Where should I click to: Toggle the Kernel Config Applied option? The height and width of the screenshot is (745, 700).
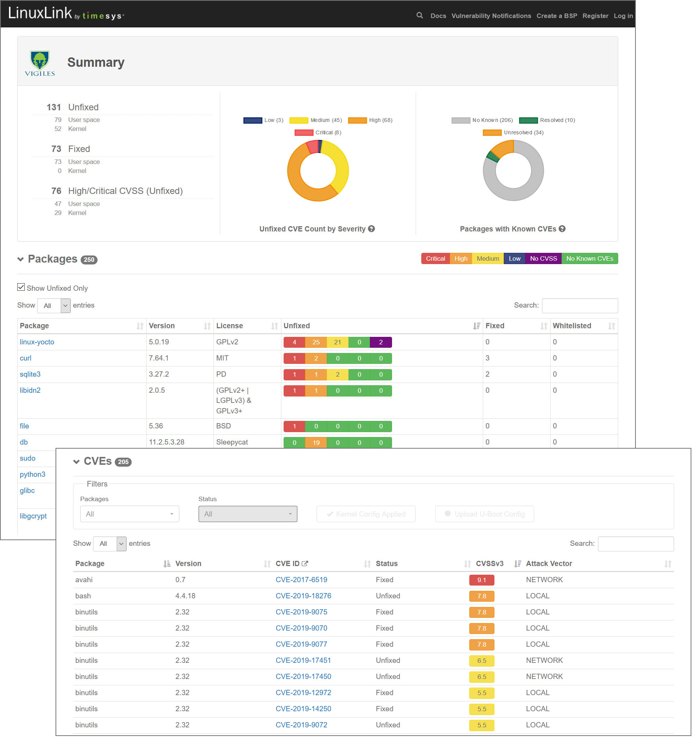[366, 514]
